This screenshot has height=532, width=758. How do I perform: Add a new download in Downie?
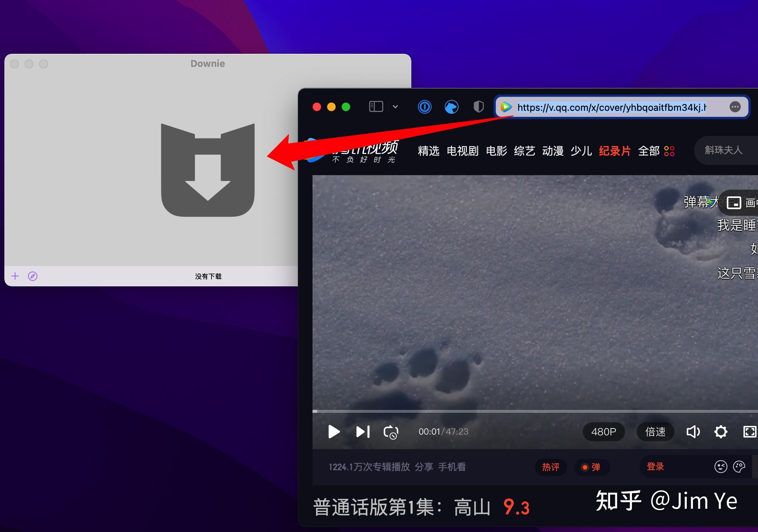(x=15, y=276)
